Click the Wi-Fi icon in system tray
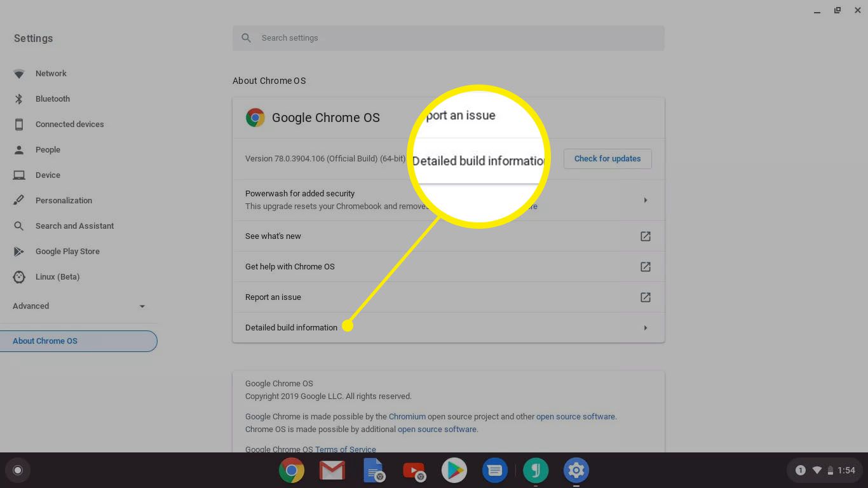Viewport: 868px width, 488px height. [x=817, y=470]
